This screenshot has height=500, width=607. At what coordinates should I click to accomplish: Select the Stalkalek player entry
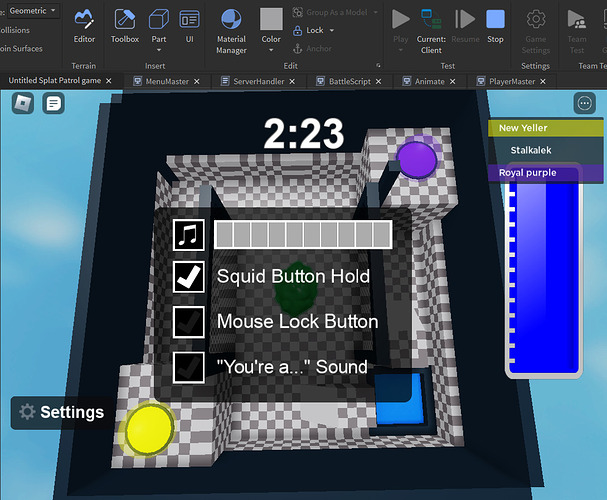tap(546, 150)
